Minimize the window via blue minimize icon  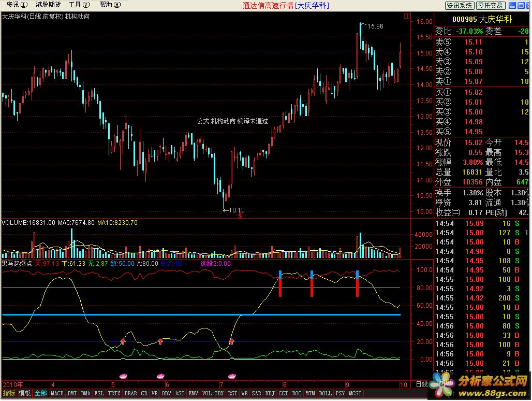[513, 5]
